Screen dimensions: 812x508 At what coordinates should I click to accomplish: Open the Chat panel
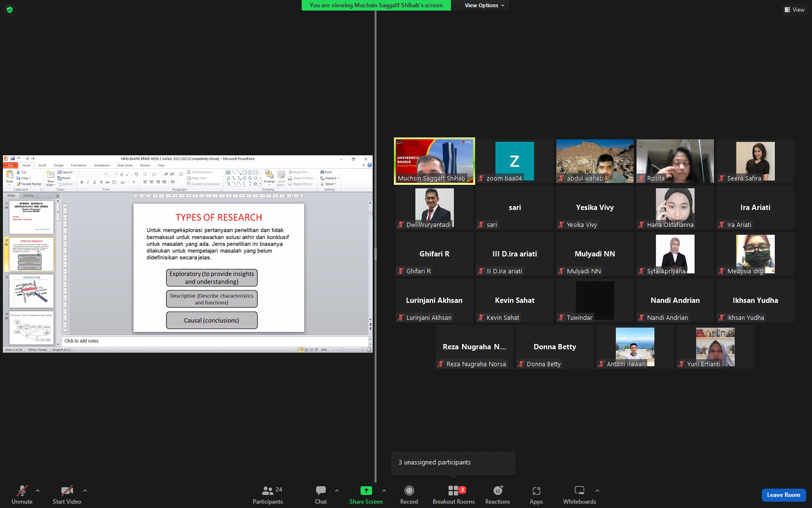coord(321,494)
